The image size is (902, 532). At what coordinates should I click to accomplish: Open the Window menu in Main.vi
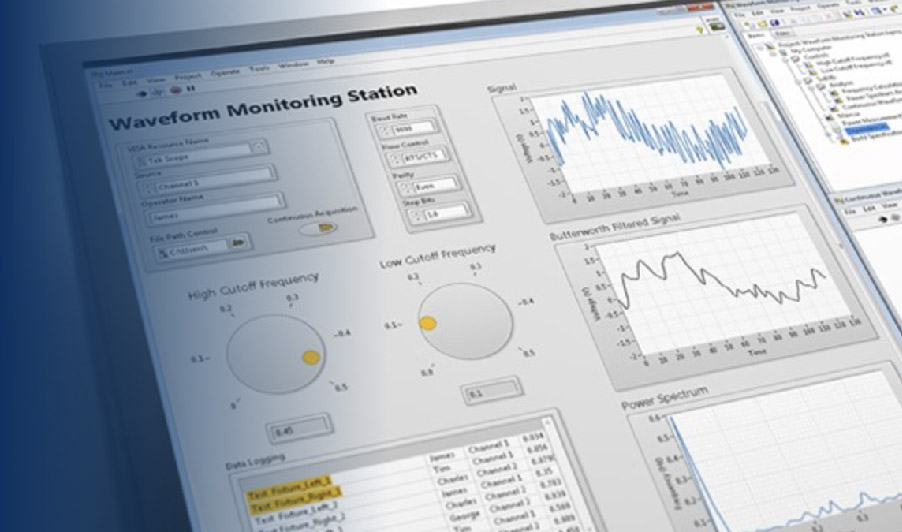pos(293,64)
